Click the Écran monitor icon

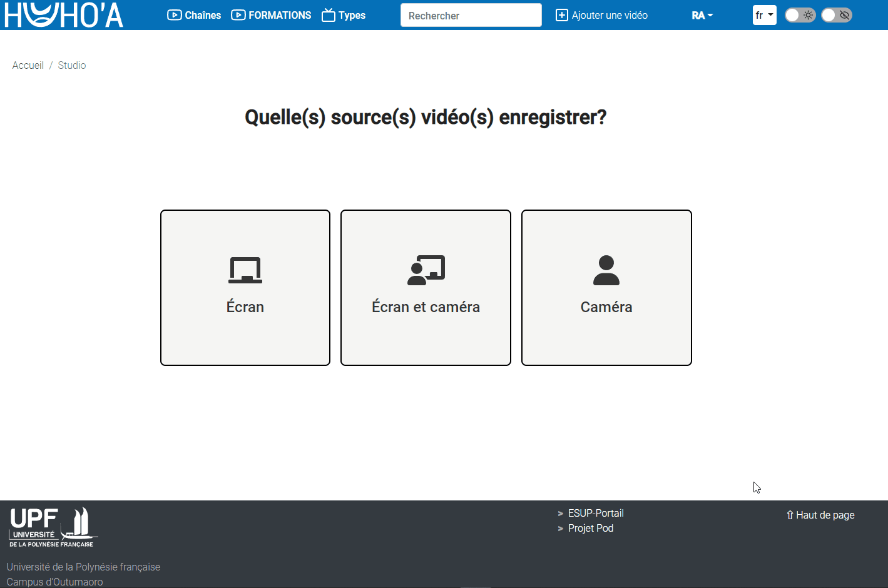point(245,270)
